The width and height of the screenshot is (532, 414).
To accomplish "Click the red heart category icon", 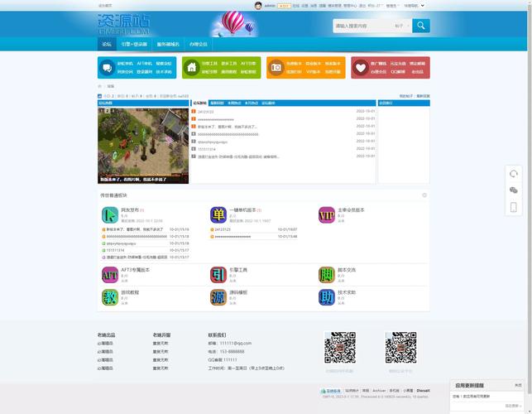I will [x=360, y=68].
